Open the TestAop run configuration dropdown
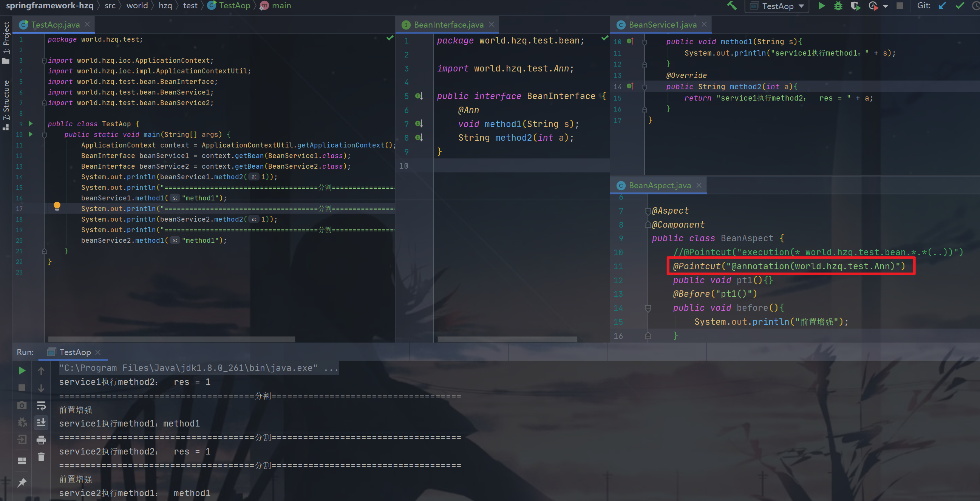The image size is (980, 501). (777, 6)
